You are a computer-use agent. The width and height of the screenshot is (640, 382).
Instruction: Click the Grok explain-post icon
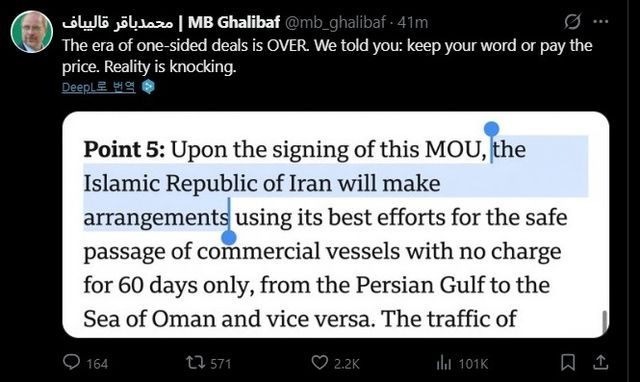tap(572, 22)
